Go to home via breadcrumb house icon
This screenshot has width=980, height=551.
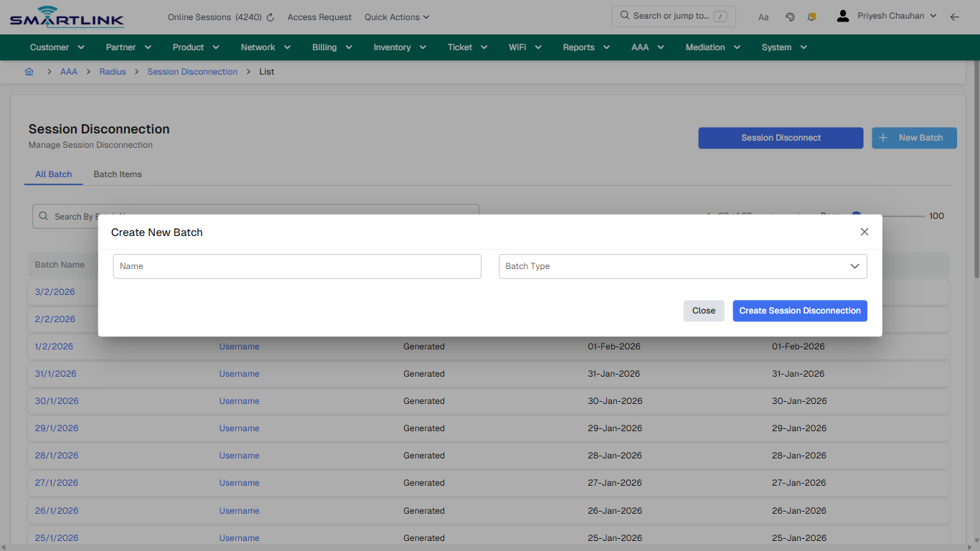coord(29,71)
